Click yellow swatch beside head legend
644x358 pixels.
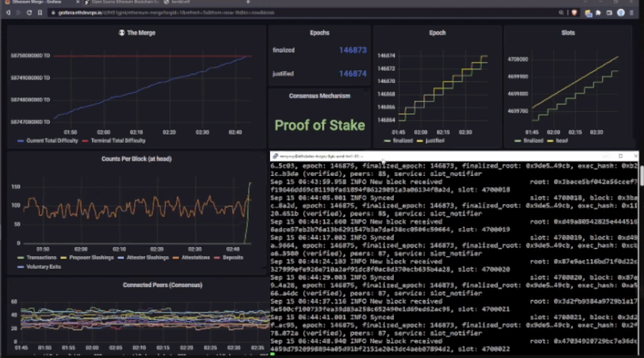tap(550, 140)
